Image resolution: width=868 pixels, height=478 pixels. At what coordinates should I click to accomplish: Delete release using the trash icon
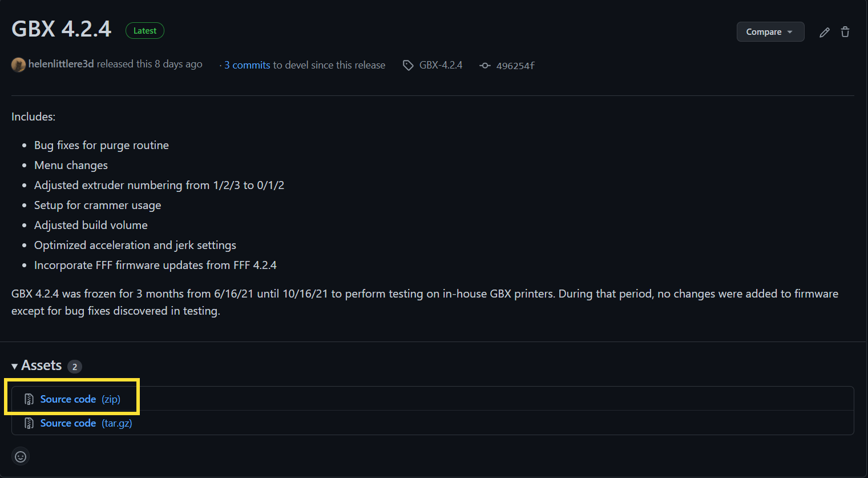click(x=845, y=32)
